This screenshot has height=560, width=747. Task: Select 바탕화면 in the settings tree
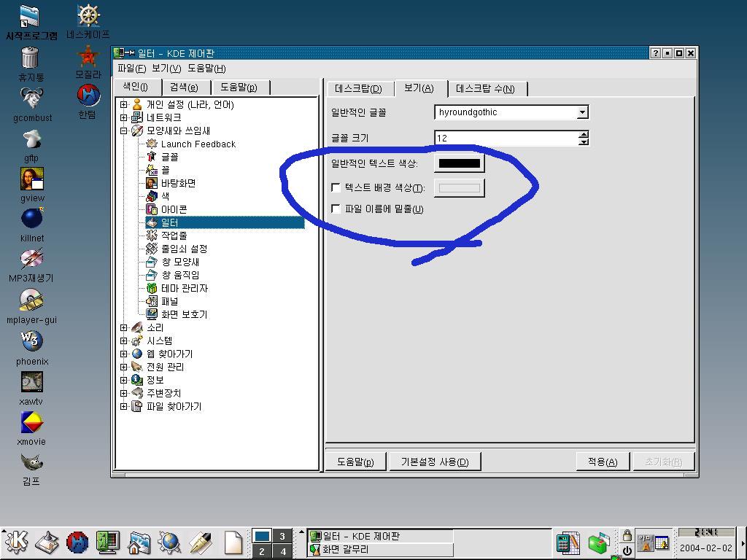point(178,184)
